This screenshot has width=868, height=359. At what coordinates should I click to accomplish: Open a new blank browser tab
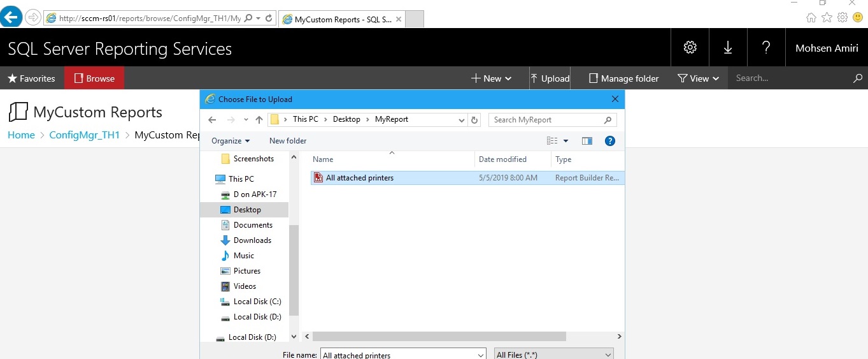coord(415,19)
